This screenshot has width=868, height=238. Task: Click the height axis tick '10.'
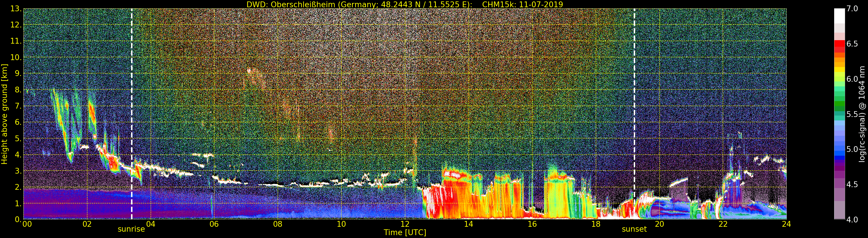click(16, 57)
